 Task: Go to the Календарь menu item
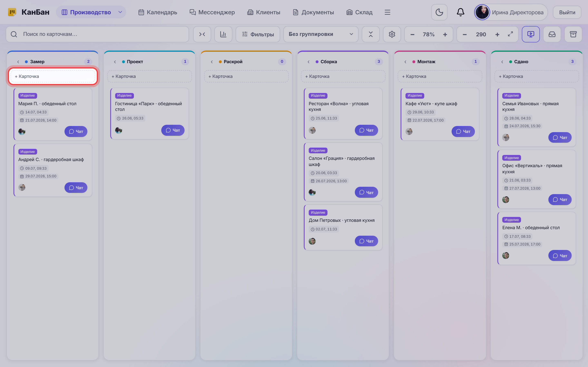tap(158, 12)
